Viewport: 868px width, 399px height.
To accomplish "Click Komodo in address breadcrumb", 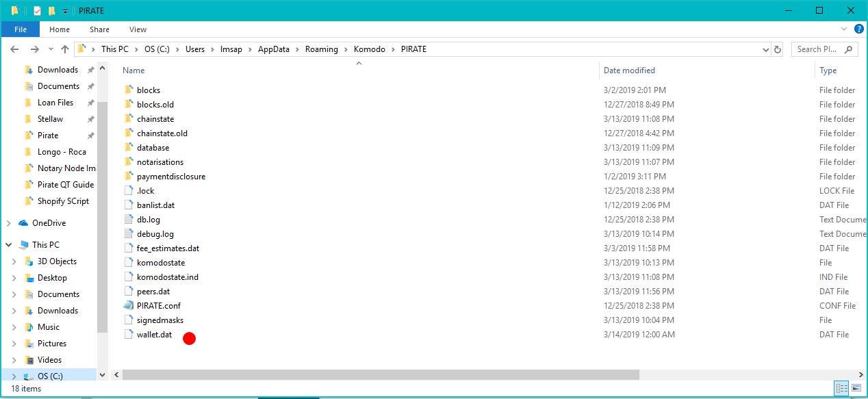I will [x=370, y=49].
